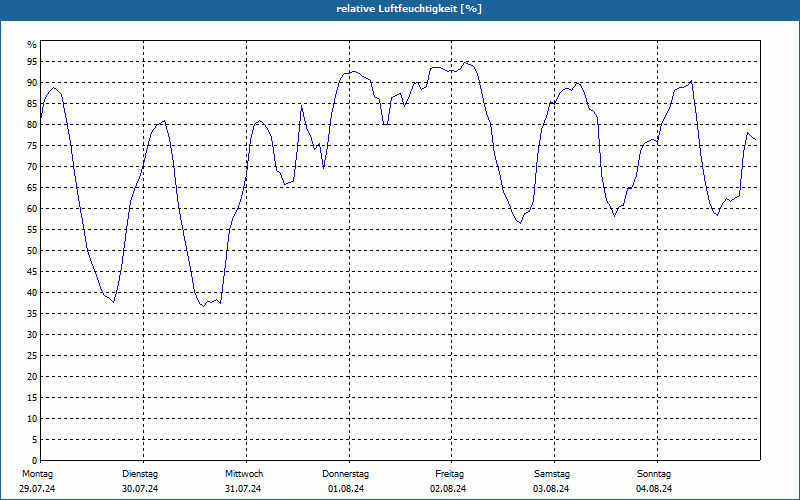Select the y-axis value 45
800x500 pixels.
[x=32, y=271]
